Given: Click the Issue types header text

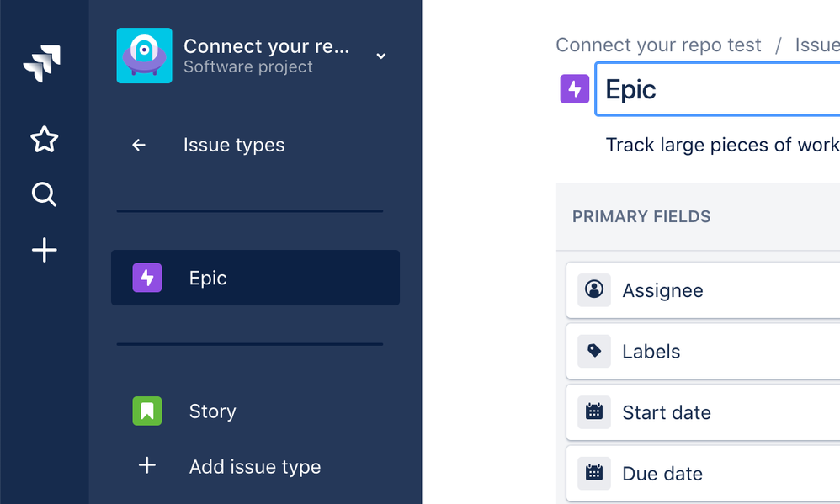Looking at the screenshot, I should [x=234, y=146].
